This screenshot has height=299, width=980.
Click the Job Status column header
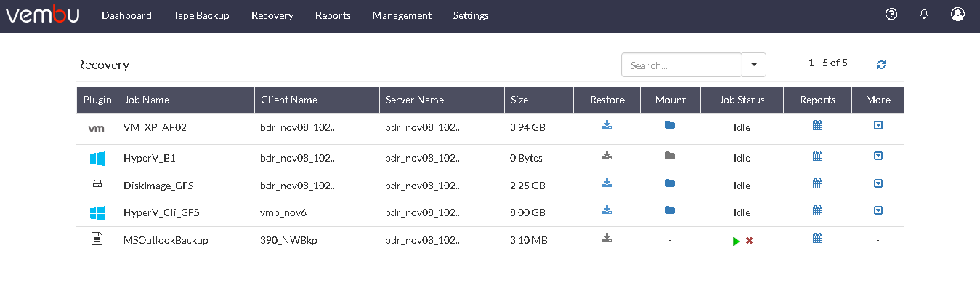[742, 100]
